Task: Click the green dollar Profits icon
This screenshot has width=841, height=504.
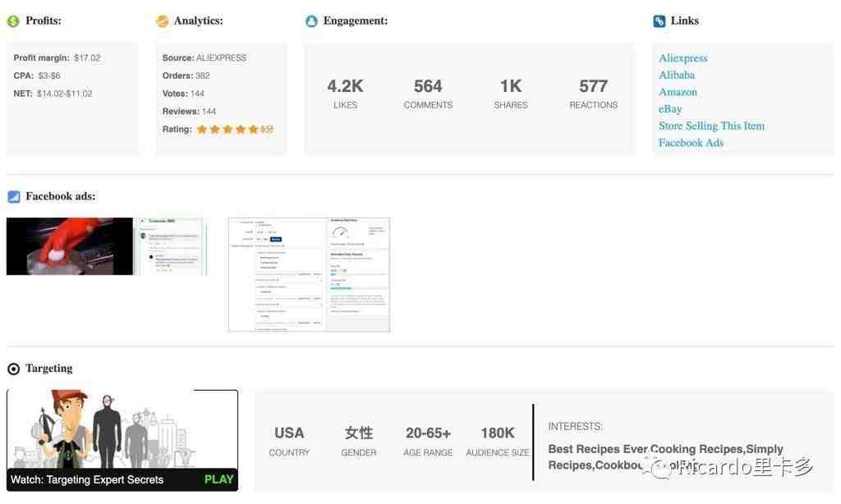Action: [x=13, y=21]
